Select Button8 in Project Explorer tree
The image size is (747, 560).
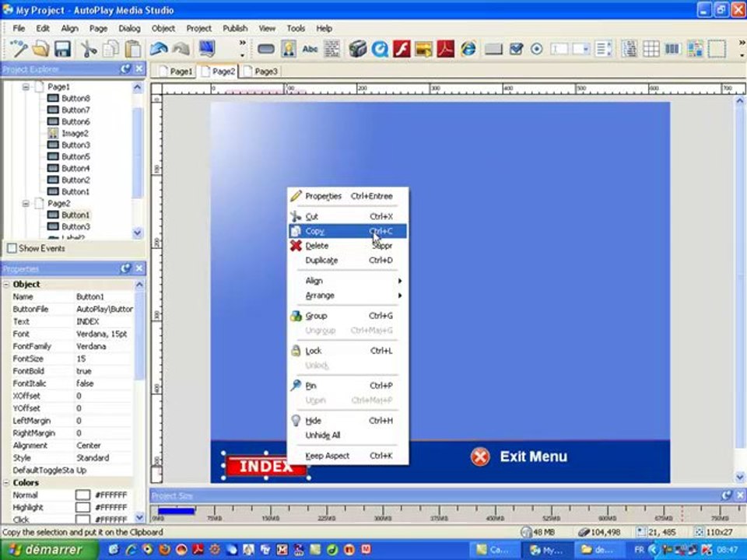pos(75,98)
